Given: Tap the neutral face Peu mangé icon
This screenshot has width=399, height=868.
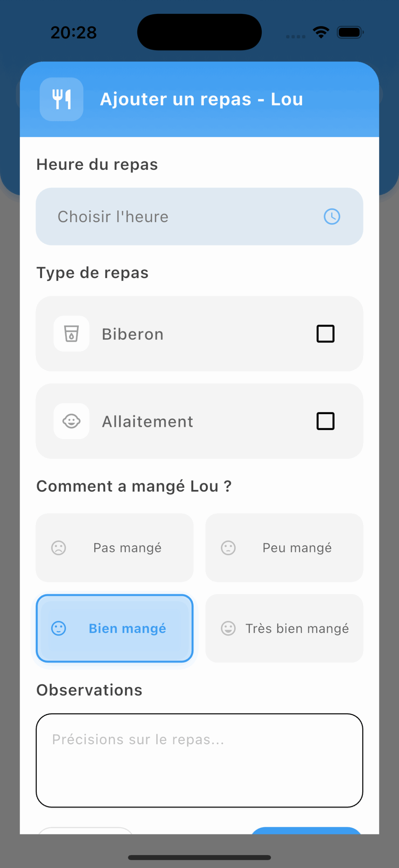Looking at the screenshot, I should point(228,548).
